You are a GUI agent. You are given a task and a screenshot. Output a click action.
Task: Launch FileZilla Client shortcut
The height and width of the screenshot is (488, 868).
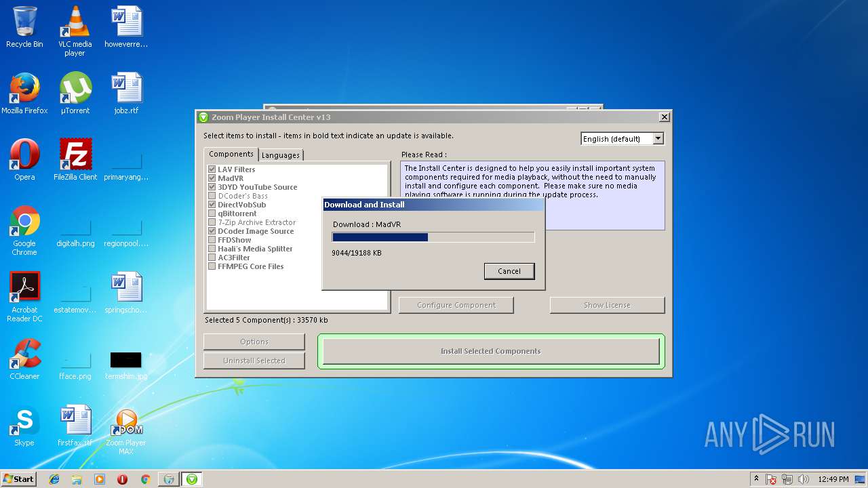coord(75,160)
